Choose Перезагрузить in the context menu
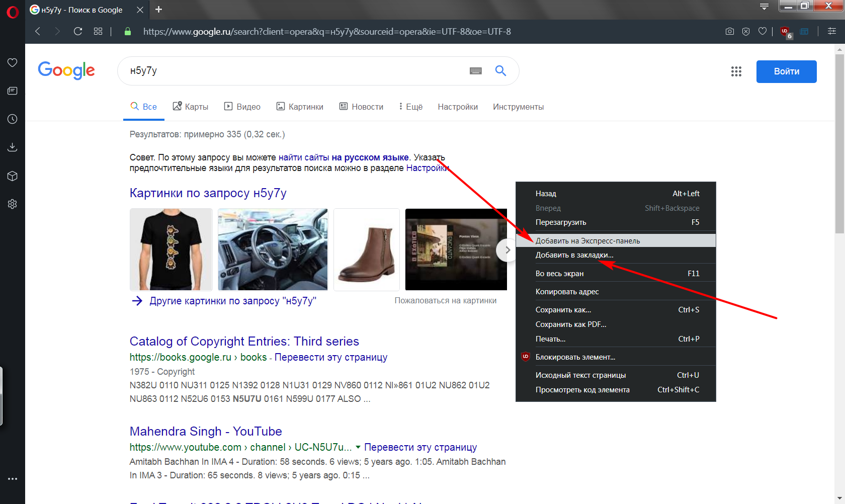The image size is (845, 504). coord(616,222)
